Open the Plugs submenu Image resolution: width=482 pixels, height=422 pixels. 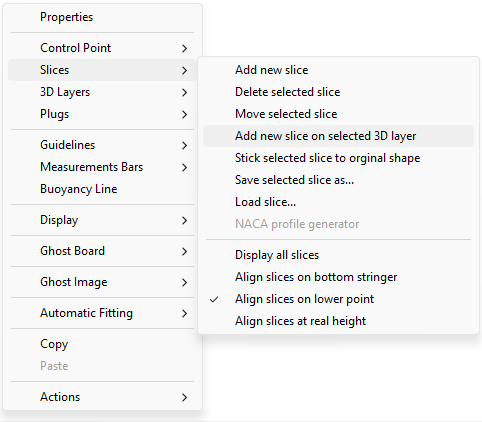click(x=102, y=114)
